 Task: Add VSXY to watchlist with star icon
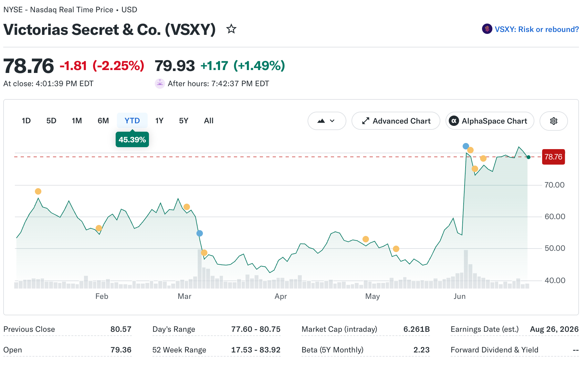(231, 29)
